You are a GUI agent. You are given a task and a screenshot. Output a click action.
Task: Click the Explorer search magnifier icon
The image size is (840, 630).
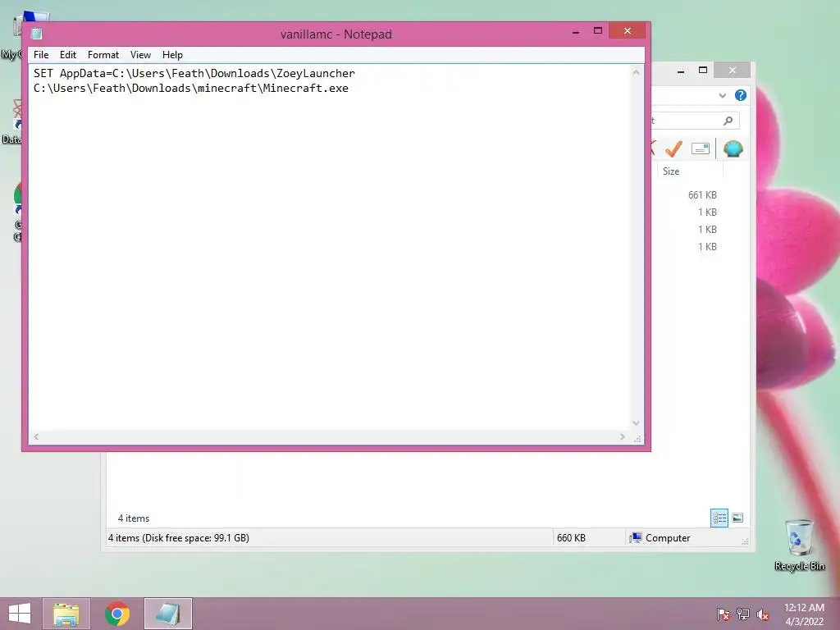click(728, 121)
